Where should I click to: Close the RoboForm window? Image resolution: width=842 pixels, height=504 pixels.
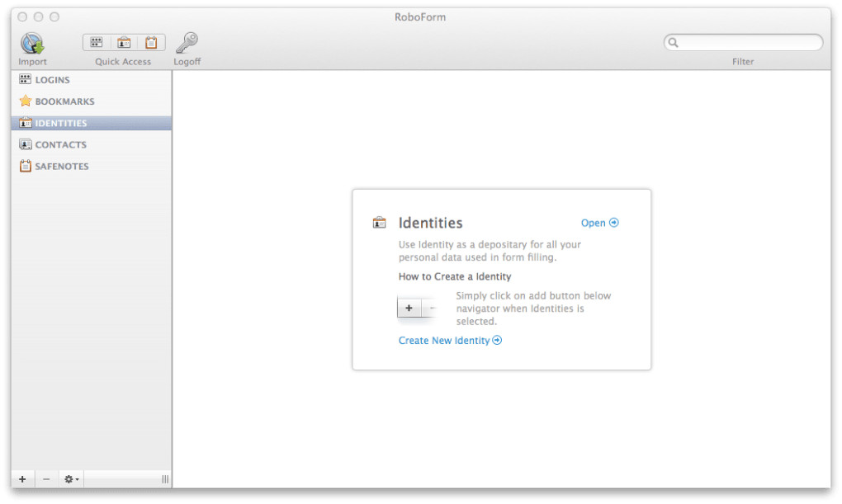22,16
